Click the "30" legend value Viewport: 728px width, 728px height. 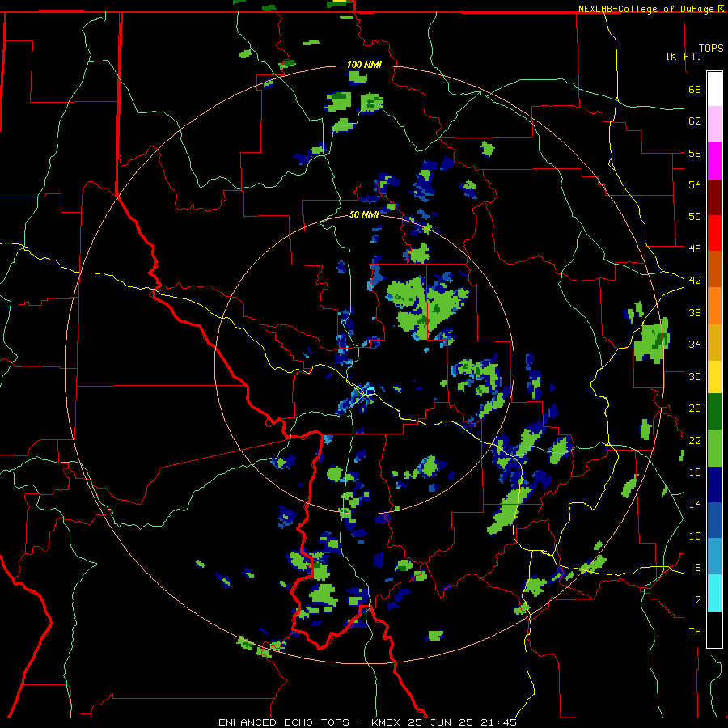click(695, 376)
